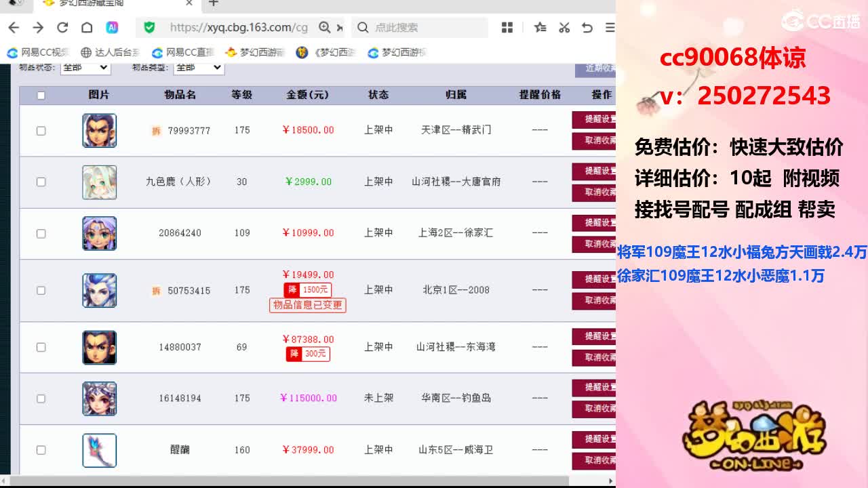Screen dimensions: 868x488
Task: Open the character avatar for item 79993777
Action: pyautogui.click(x=100, y=131)
